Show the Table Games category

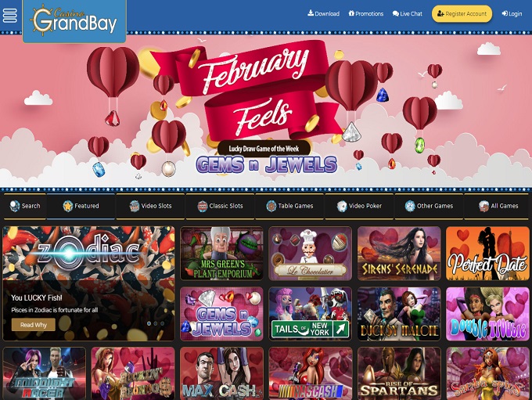coord(289,206)
